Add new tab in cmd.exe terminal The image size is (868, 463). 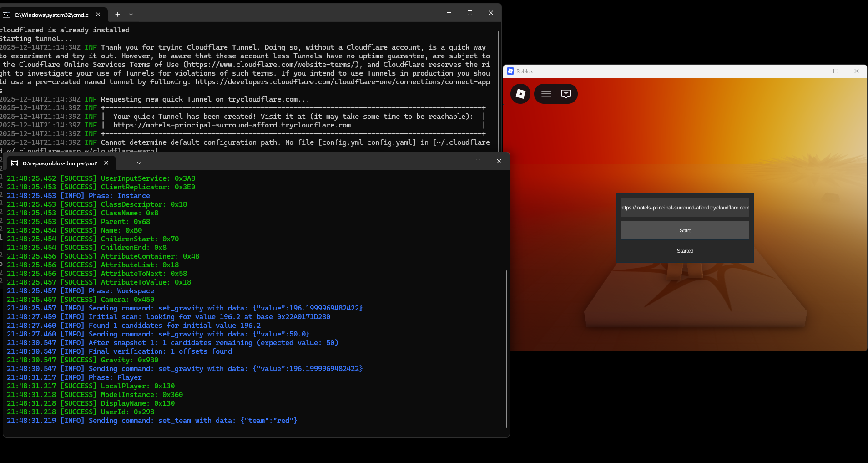[x=117, y=15]
